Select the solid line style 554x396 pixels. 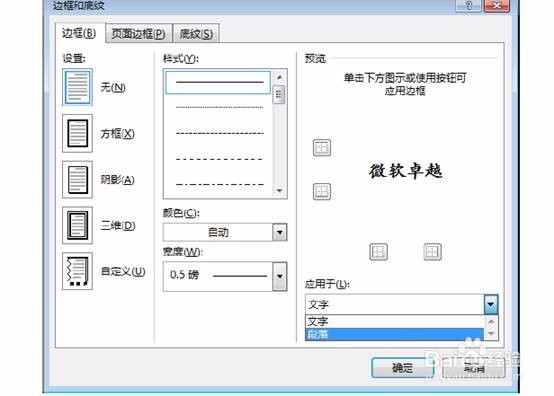(x=218, y=83)
